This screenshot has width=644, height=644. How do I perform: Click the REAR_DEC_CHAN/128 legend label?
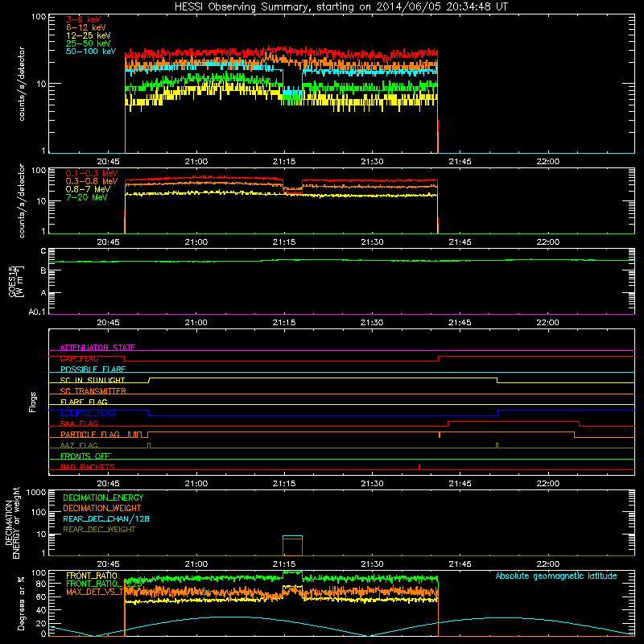[106, 518]
